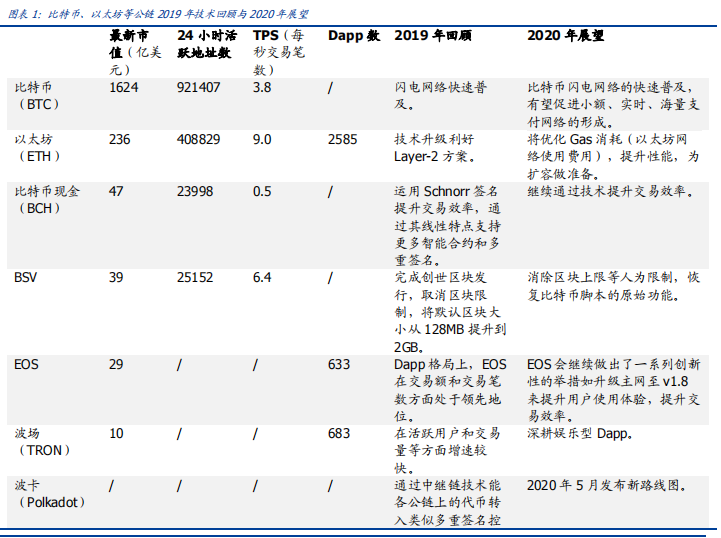
Task: Click Dapp count '633'
Action: [339, 365]
